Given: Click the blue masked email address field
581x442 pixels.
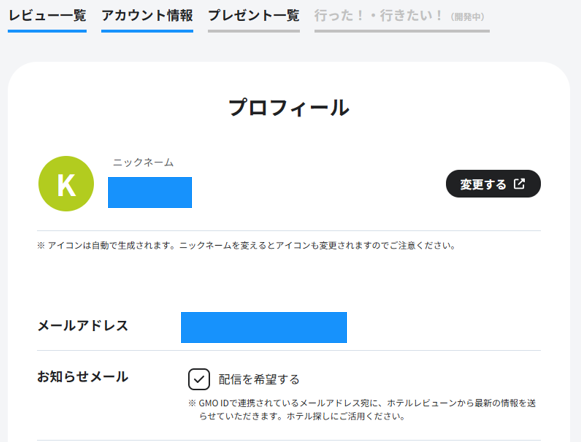Looking at the screenshot, I should [264, 327].
